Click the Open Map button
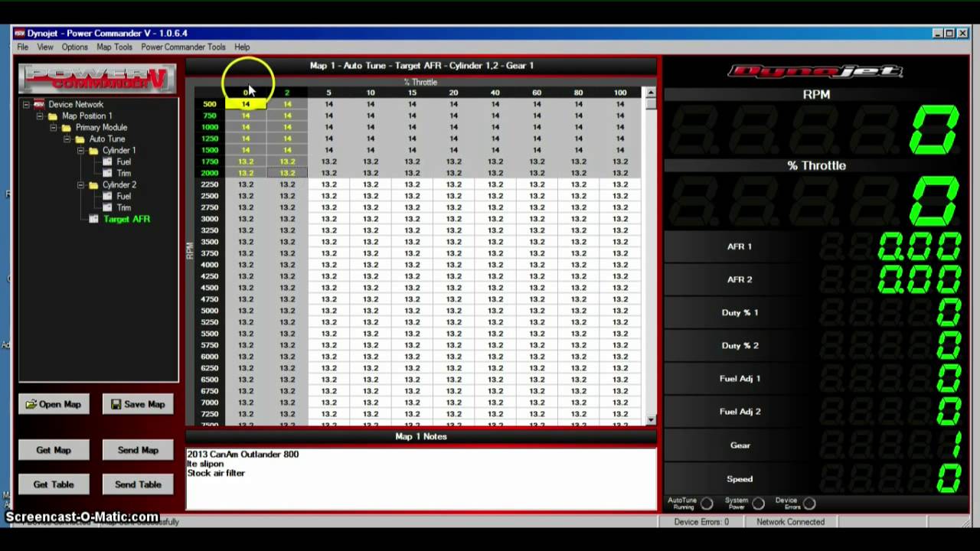 click(54, 404)
